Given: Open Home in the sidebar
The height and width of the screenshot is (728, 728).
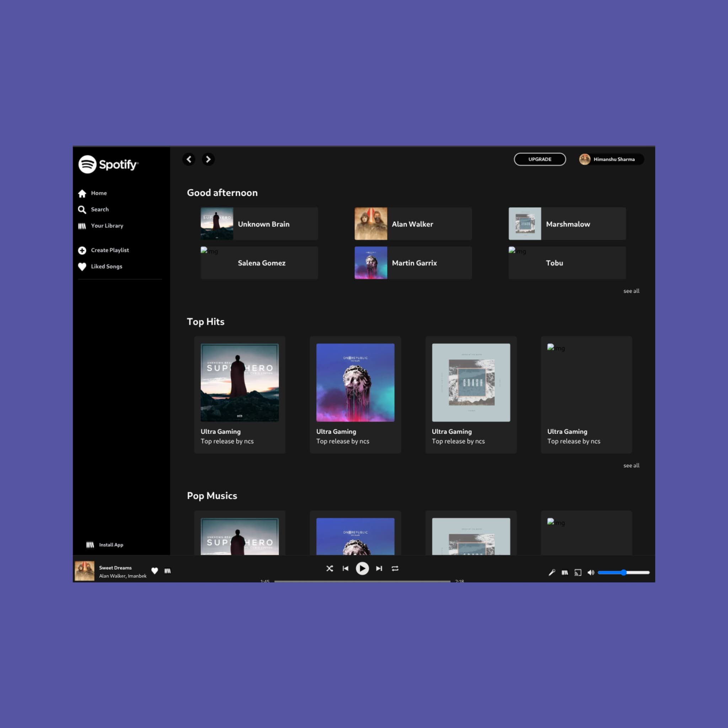Looking at the screenshot, I should pyautogui.click(x=93, y=193).
